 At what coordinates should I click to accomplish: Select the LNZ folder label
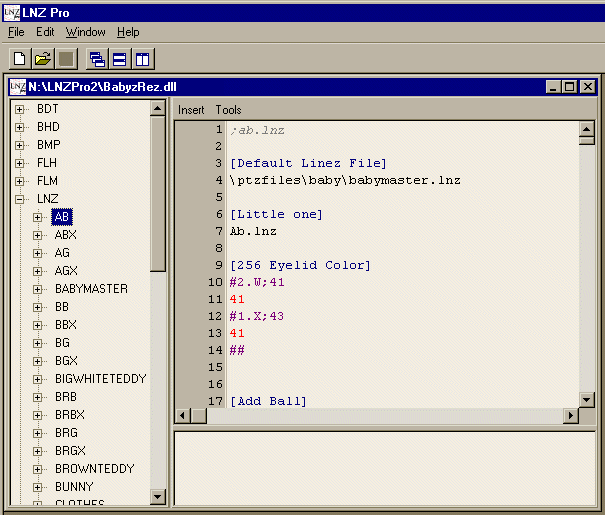point(47,199)
